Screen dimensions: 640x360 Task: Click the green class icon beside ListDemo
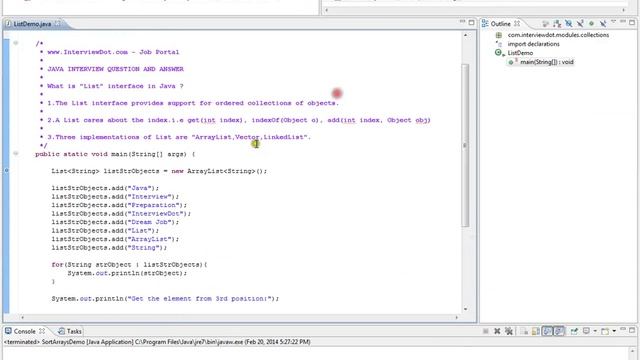498,53
